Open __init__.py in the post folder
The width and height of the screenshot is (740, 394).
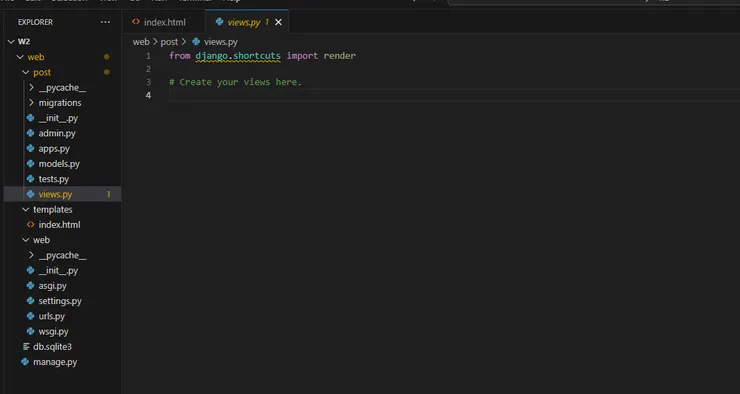pyautogui.click(x=58, y=118)
